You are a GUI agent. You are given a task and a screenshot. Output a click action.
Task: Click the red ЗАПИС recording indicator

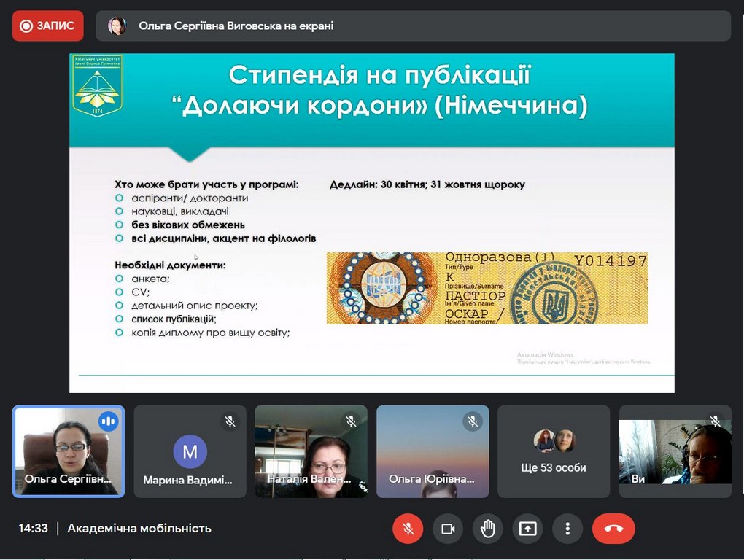coord(48,26)
